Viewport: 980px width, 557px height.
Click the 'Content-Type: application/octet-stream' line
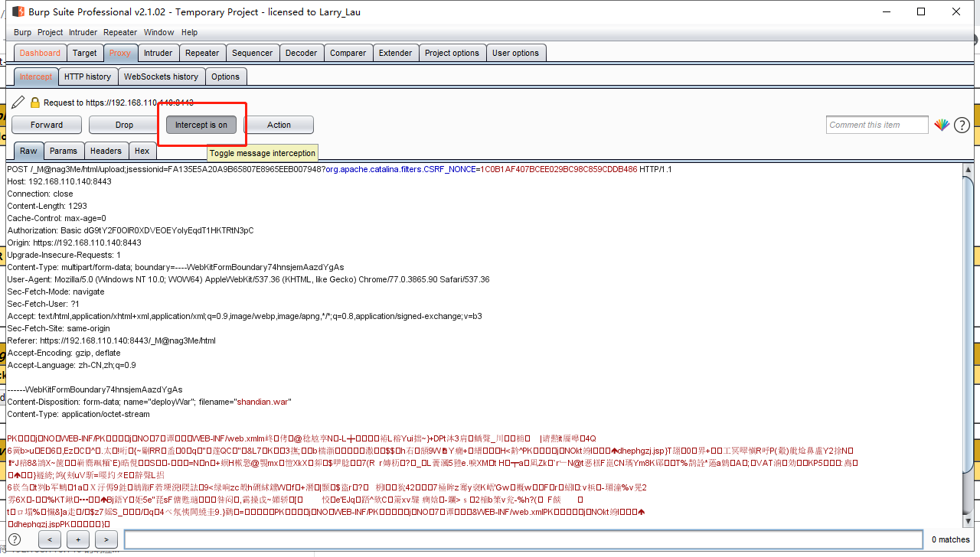[x=79, y=414]
